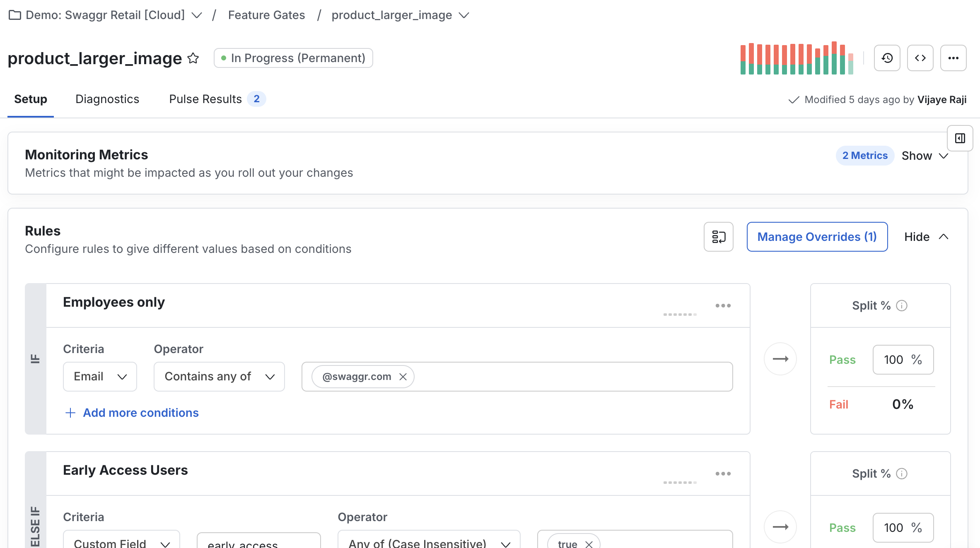Open the Early Access Users rule options menu
The width and height of the screenshot is (980, 548).
point(723,473)
